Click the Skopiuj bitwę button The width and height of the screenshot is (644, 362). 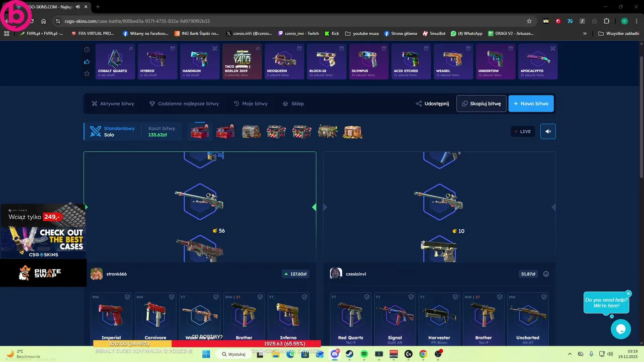point(481,104)
